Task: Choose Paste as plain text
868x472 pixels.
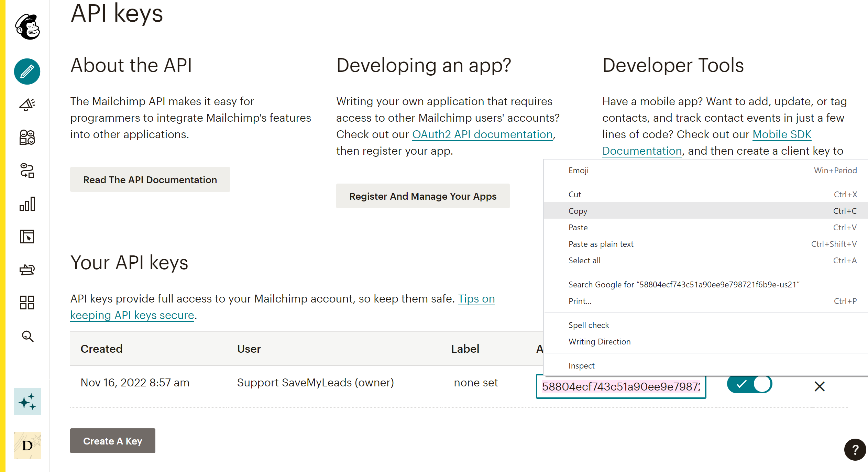Action: pos(706,244)
